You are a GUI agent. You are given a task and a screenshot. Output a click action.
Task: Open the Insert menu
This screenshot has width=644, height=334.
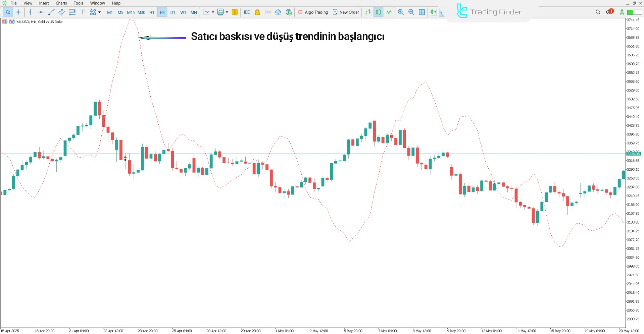click(x=44, y=3)
